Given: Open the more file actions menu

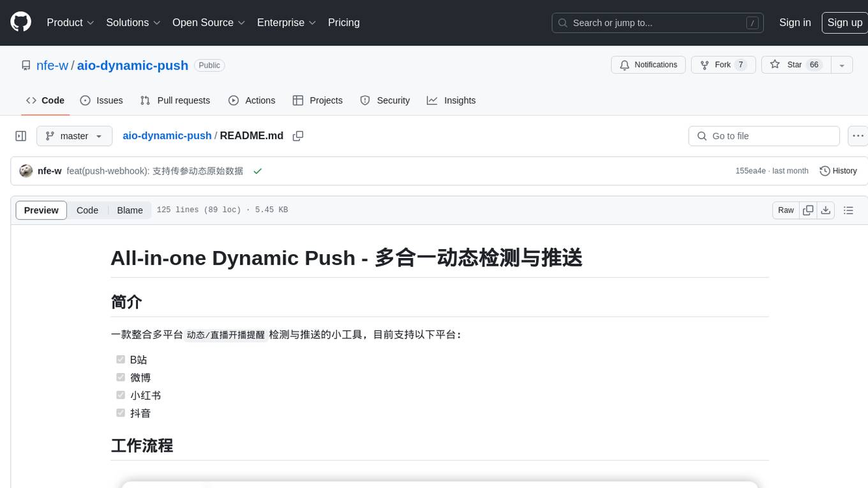Looking at the screenshot, I should pos(858,136).
